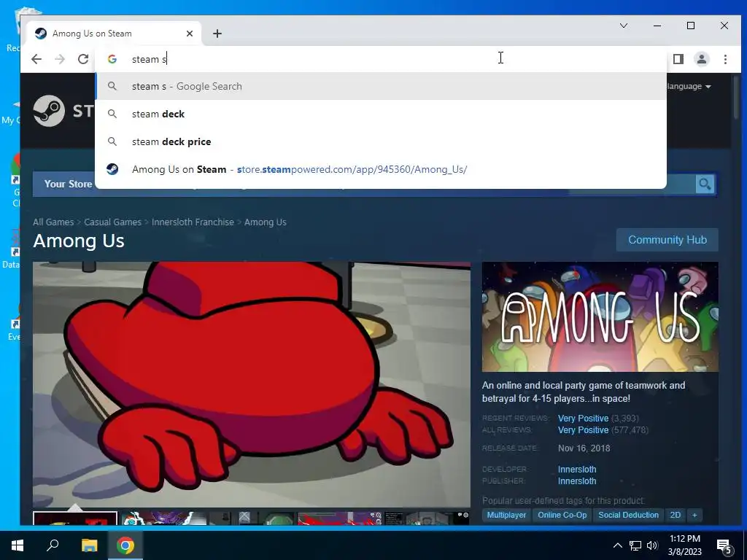747x560 pixels.
Task: Select the Social Deduction tag
Action: point(628,515)
